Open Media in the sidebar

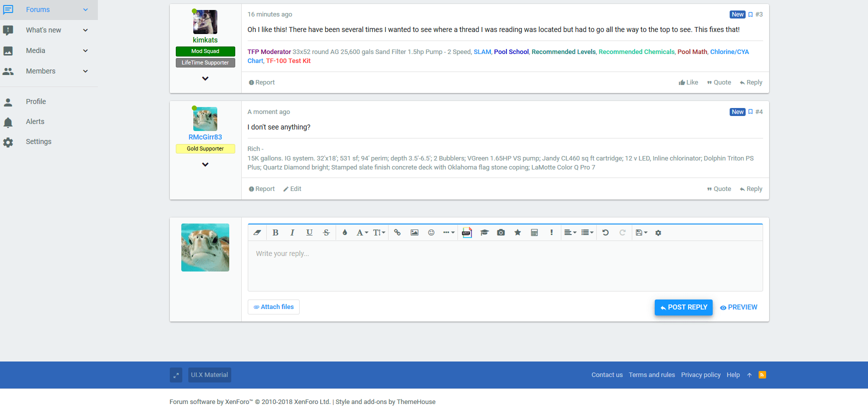pos(35,50)
